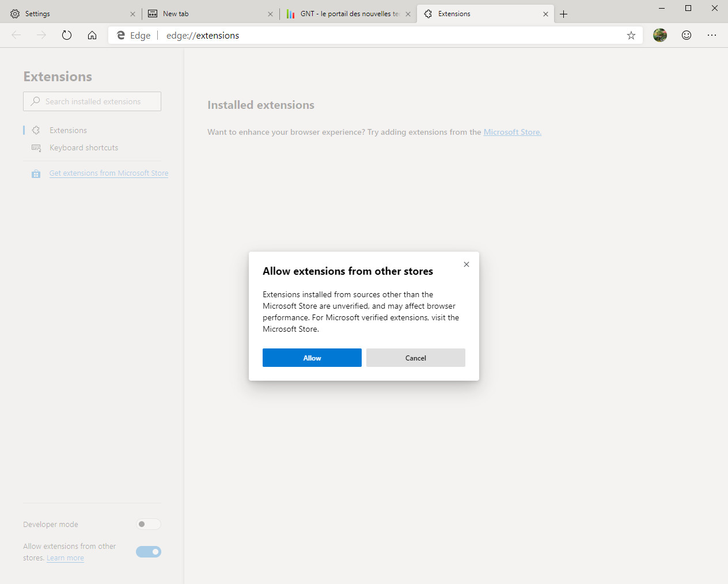Open the Settings and more ellipsis menu
The height and width of the screenshot is (584, 728).
pyautogui.click(x=712, y=35)
